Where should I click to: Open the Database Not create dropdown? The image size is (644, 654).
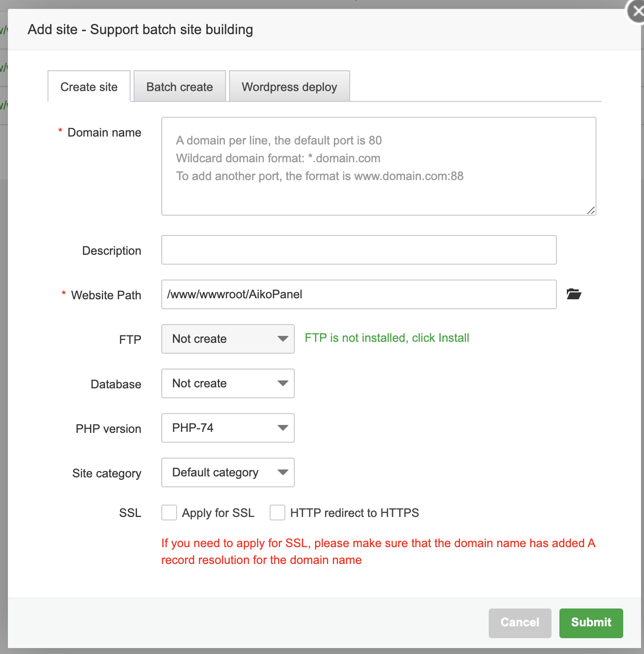point(228,383)
